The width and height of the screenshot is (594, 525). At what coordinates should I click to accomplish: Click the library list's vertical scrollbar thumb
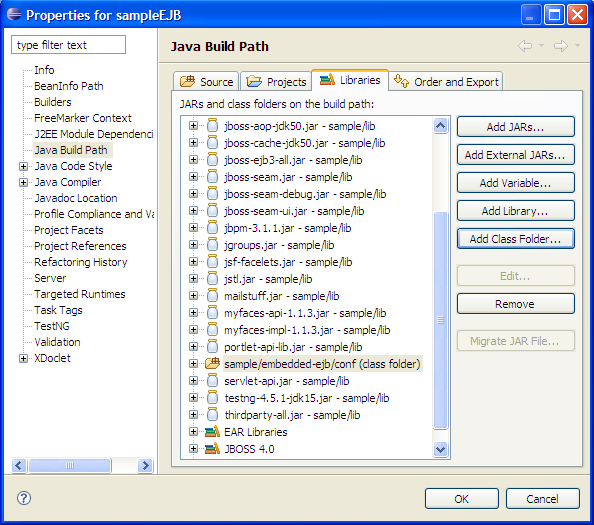pos(441,320)
